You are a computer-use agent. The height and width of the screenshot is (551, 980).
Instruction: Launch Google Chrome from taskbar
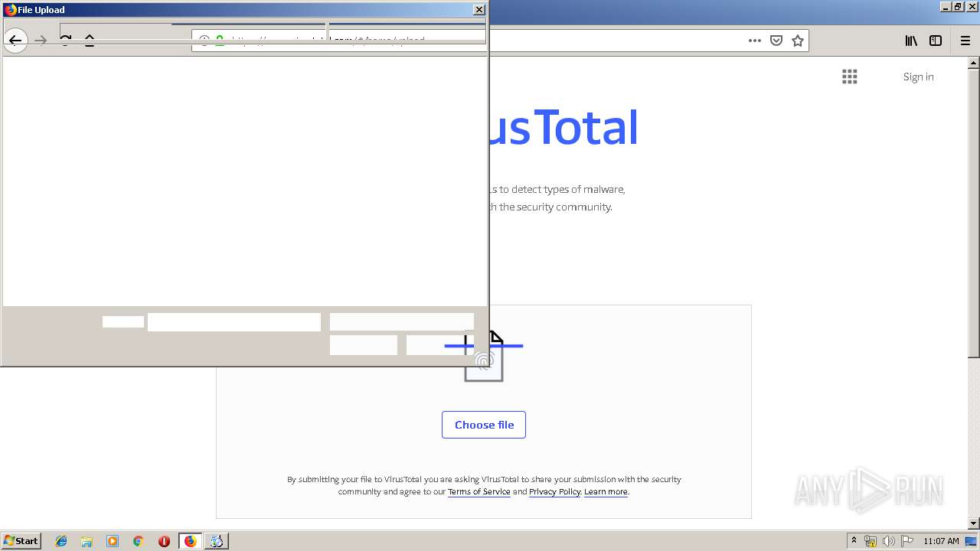coord(138,541)
